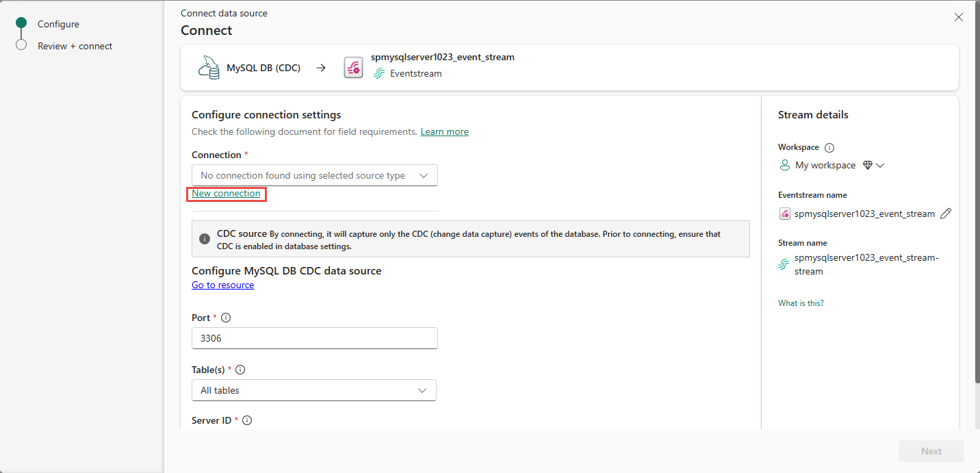Click the What is this? link
This screenshot has height=473, width=980.
[801, 303]
